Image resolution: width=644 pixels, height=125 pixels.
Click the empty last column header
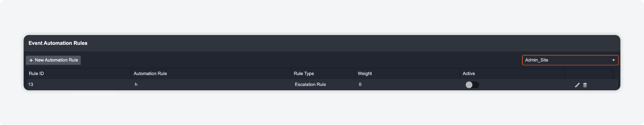pyautogui.click(x=589, y=73)
